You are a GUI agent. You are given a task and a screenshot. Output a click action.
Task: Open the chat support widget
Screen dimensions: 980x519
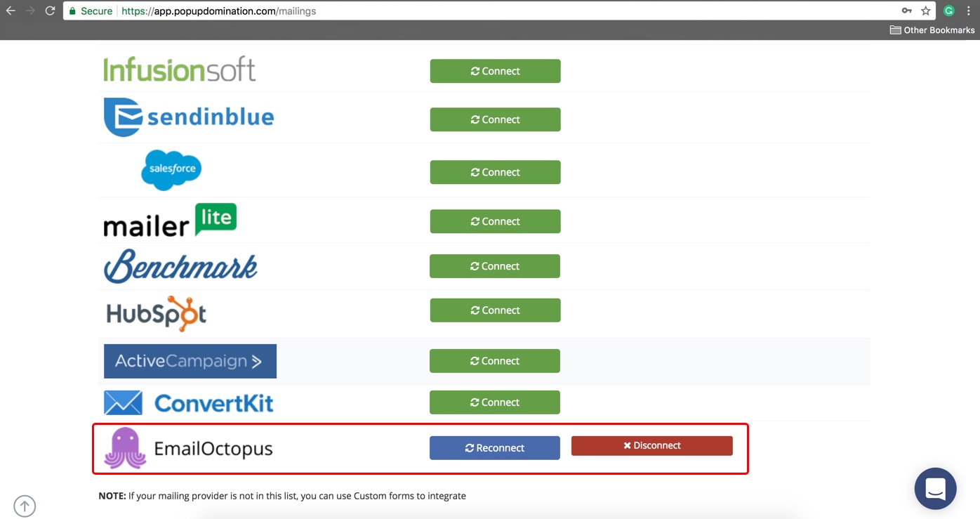point(935,489)
